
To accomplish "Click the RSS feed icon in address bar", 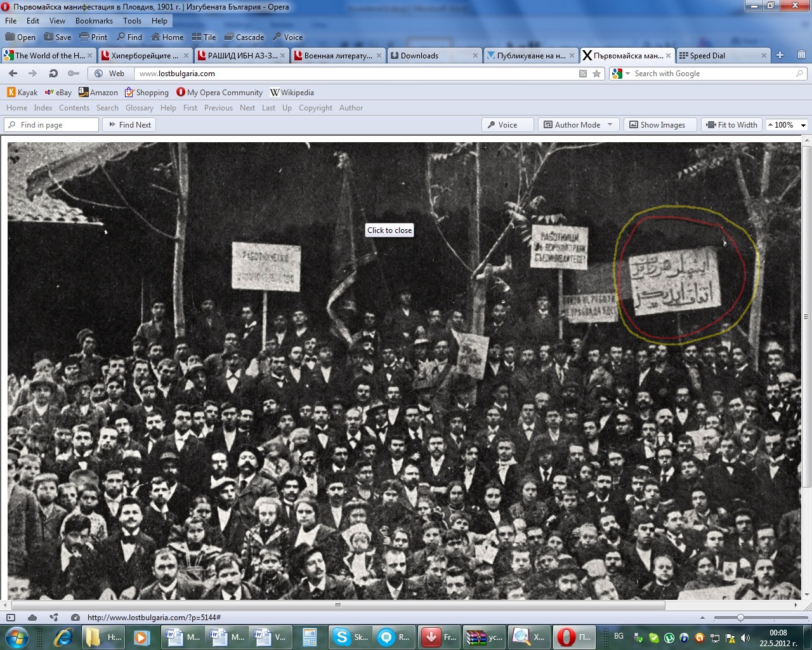I will [583, 74].
